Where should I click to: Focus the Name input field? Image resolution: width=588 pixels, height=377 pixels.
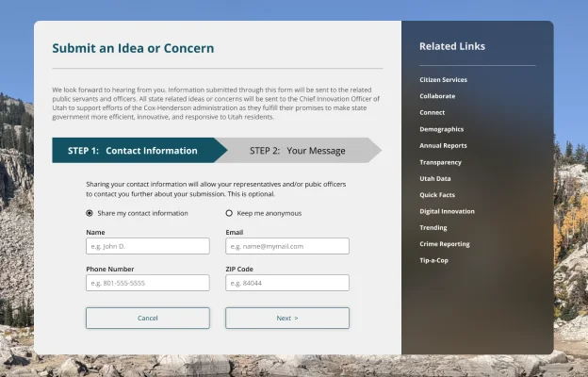148,246
